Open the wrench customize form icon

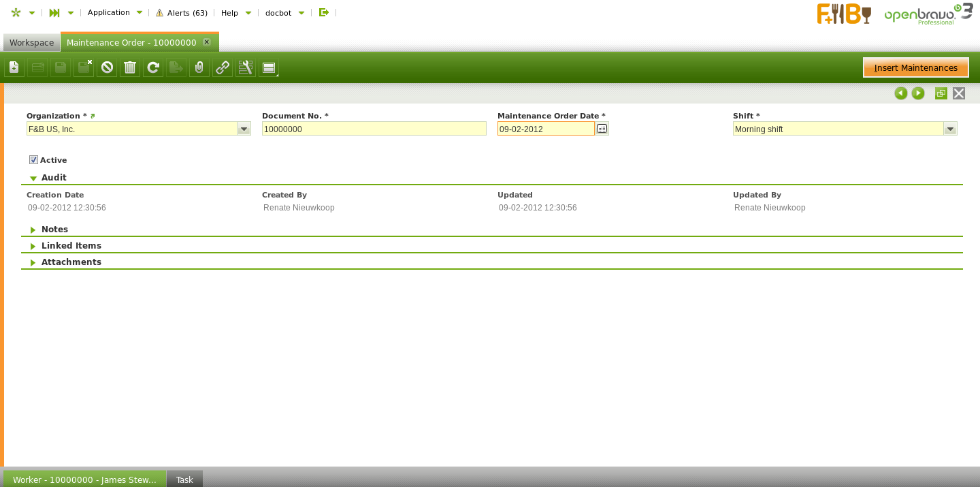click(x=246, y=67)
